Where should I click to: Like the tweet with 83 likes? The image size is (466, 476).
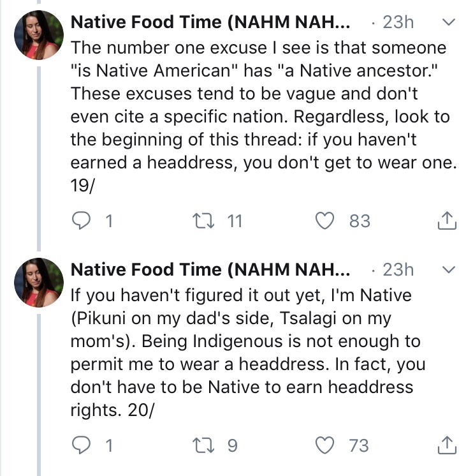(x=326, y=221)
